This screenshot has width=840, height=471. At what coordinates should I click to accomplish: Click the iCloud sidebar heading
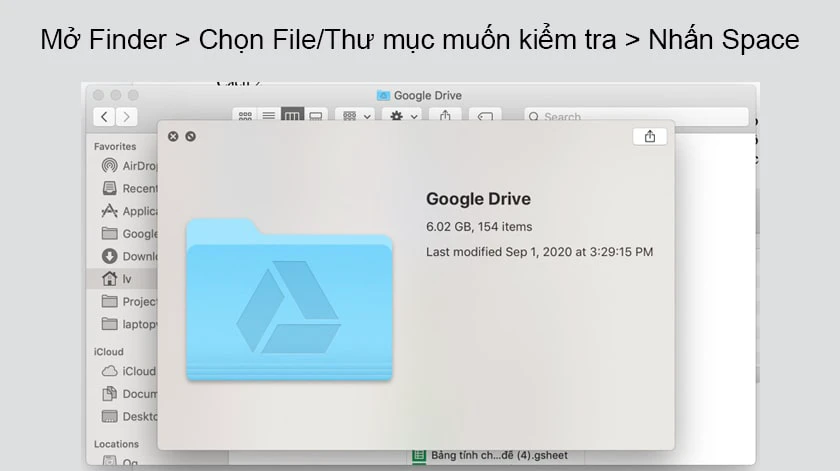109,352
